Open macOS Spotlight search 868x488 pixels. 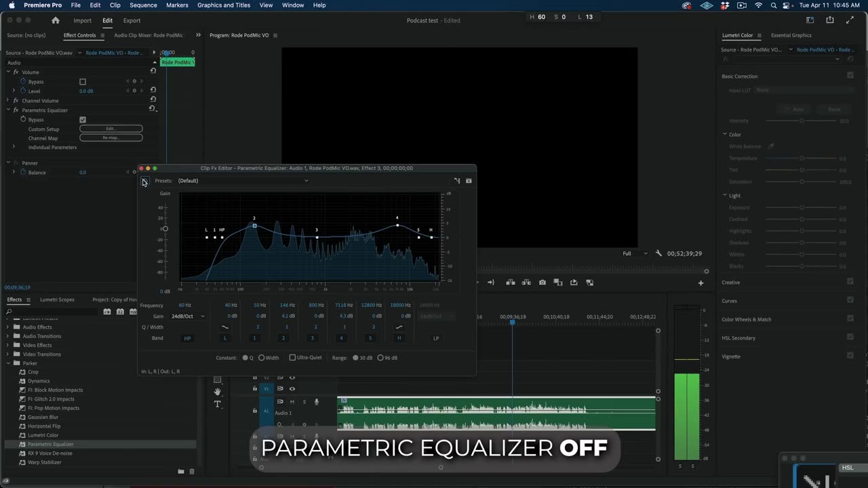[x=774, y=5]
